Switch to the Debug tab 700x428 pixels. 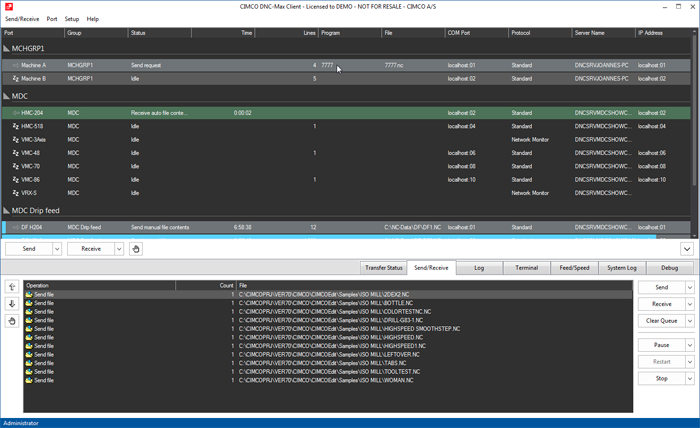[x=670, y=268]
